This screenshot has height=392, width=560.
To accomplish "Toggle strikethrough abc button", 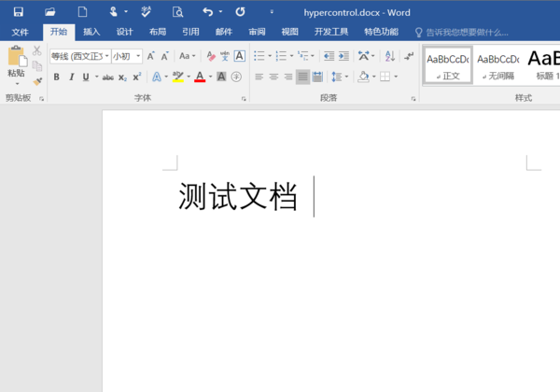I will pyautogui.click(x=108, y=77).
